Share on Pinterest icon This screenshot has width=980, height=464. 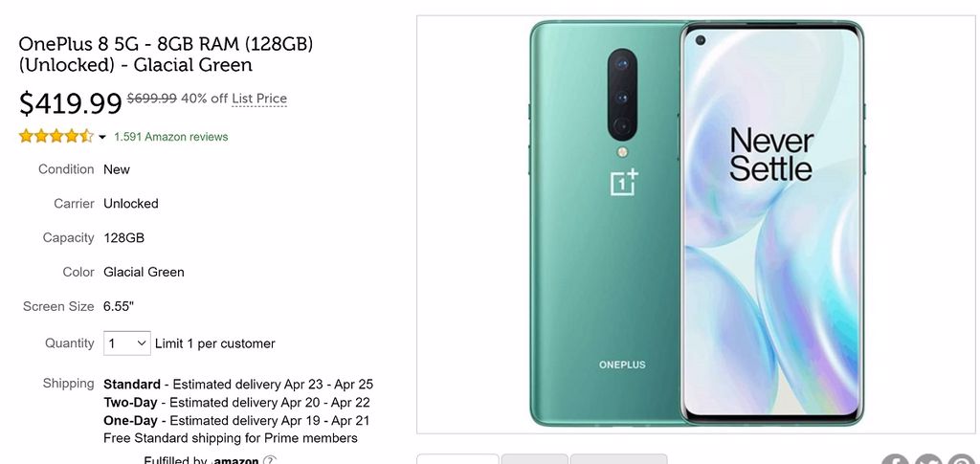[962, 461]
